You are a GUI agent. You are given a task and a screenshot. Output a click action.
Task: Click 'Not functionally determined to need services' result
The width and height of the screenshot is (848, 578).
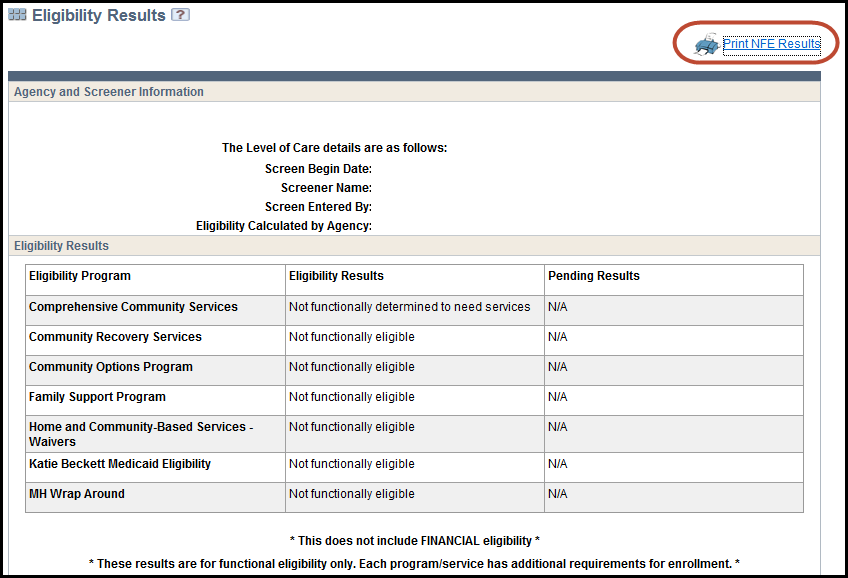pyautogui.click(x=409, y=307)
